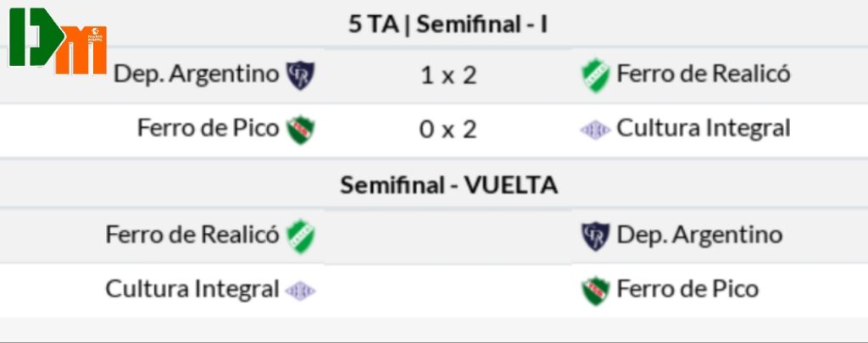Select Ferro de Realicó crest under Semifinal VUELTA
This screenshot has width=868, height=343.
[x=300, y=235]
